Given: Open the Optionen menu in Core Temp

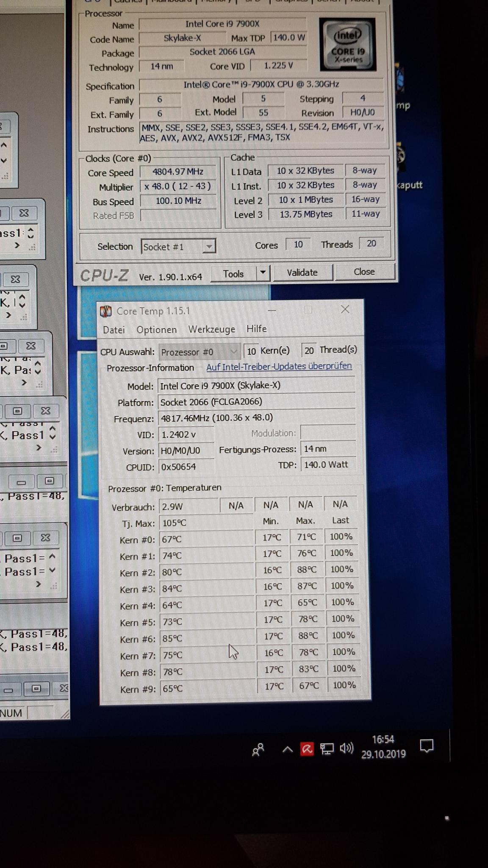Looking at the screenshot, I should tap(156, 330).
